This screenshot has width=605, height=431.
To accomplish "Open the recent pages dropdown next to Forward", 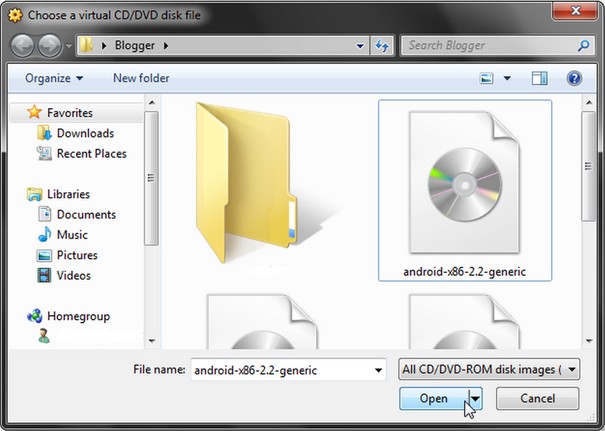I will (68, 46).
